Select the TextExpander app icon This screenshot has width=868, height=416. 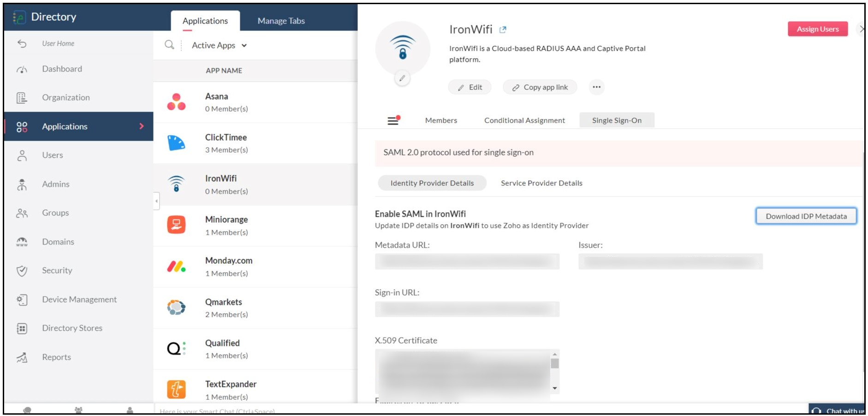(176, 389)
